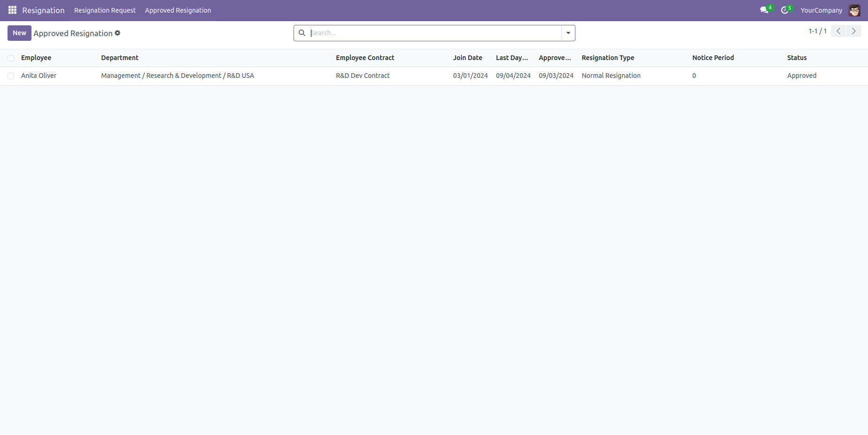Toggle the select-all header checkbox

click(11, 58)
